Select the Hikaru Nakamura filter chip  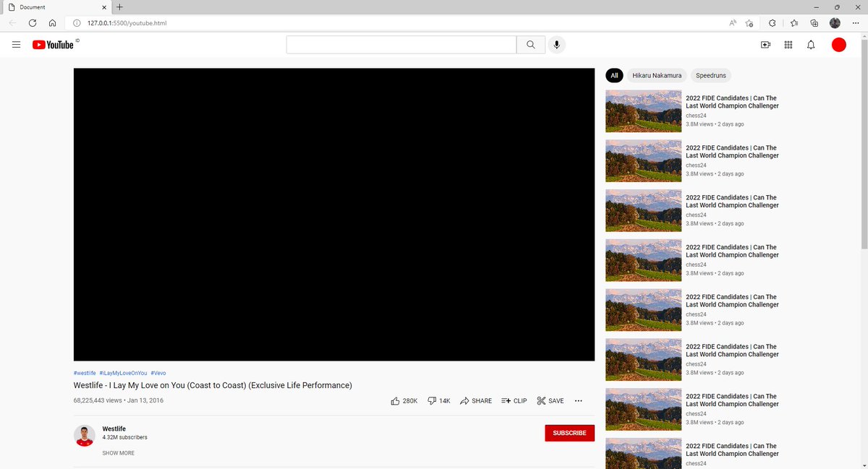pyautogui.click(x=657, y=75)
